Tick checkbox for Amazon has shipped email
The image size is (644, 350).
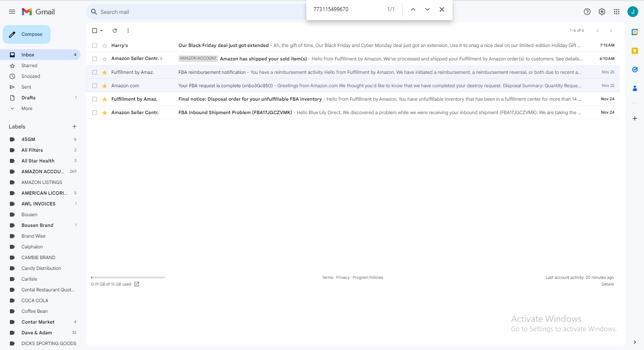(x=94, y=59)
